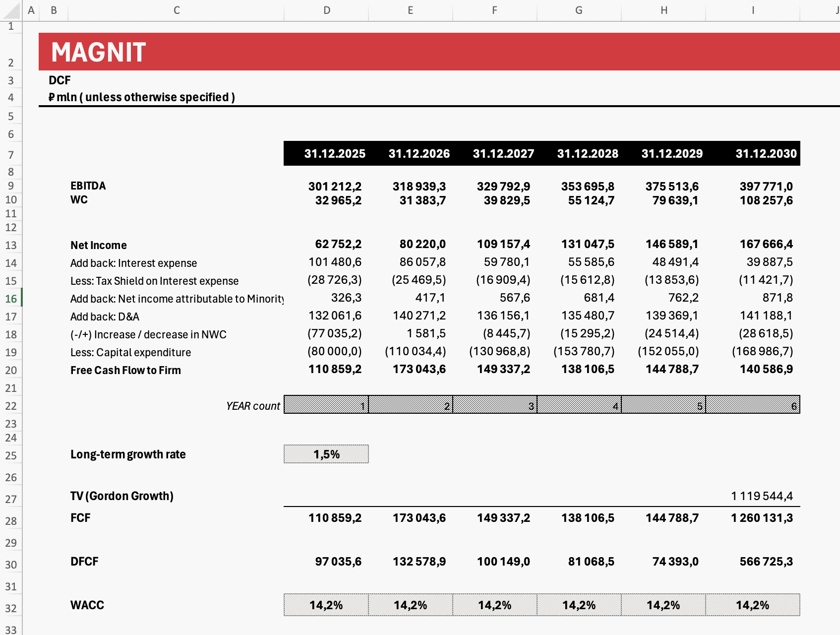
Task: Click the WC row label
Action: coord(79,200)
